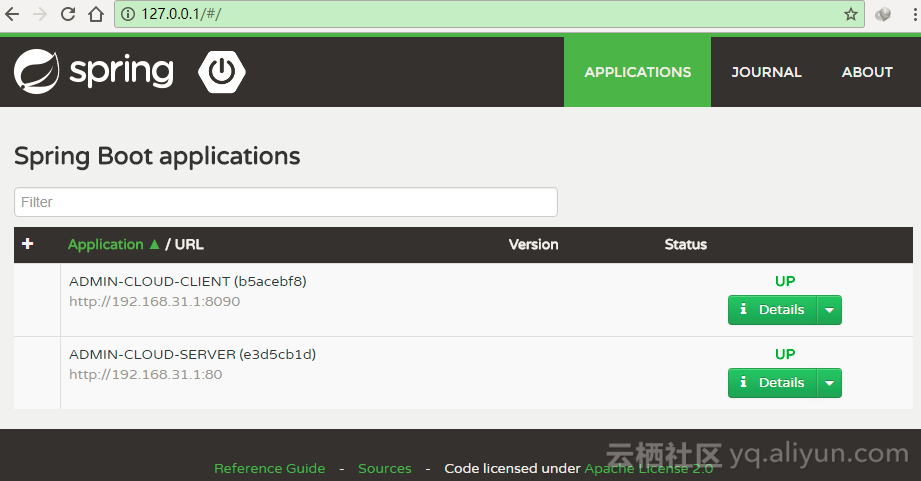The image size is (921, 481).
Task: Sort by URL column header
Action: (x=189, y=244)
